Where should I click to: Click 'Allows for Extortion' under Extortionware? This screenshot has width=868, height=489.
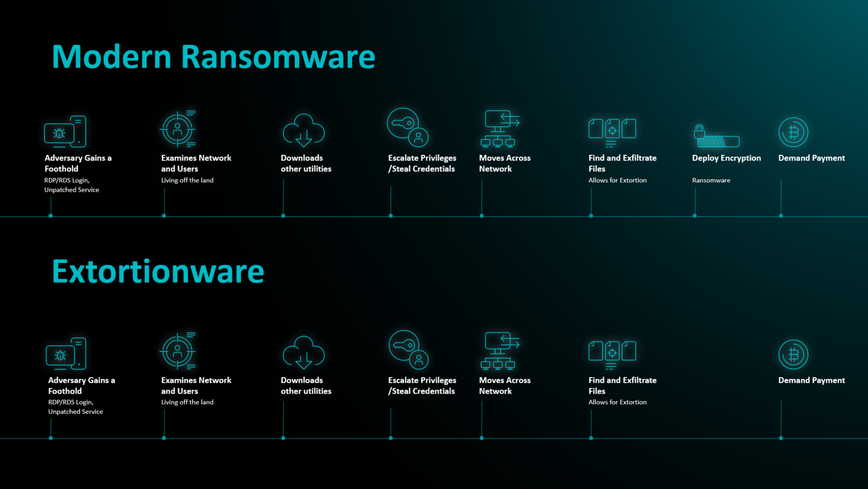pyautogui.click(x=618, y=402)
